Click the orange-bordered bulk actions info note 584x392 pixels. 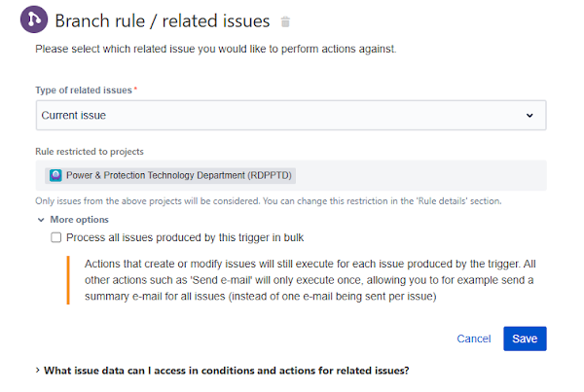307,280
